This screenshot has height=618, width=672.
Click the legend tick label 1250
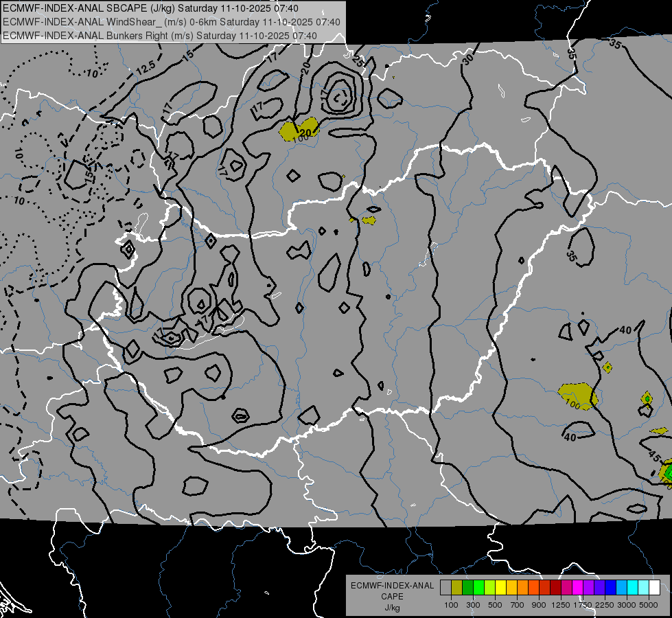coord(561,605)
